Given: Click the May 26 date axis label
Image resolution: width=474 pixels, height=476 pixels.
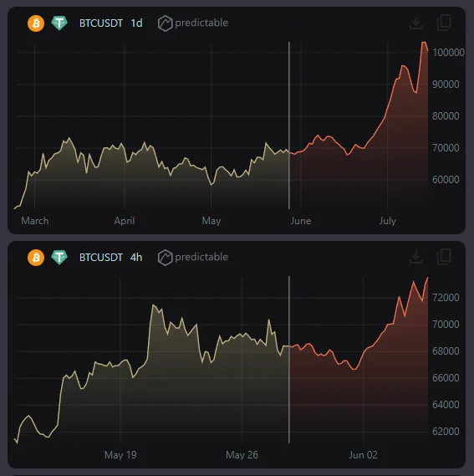Looking at the screenshot, I should pyautogui.click(x=242, y=455).
